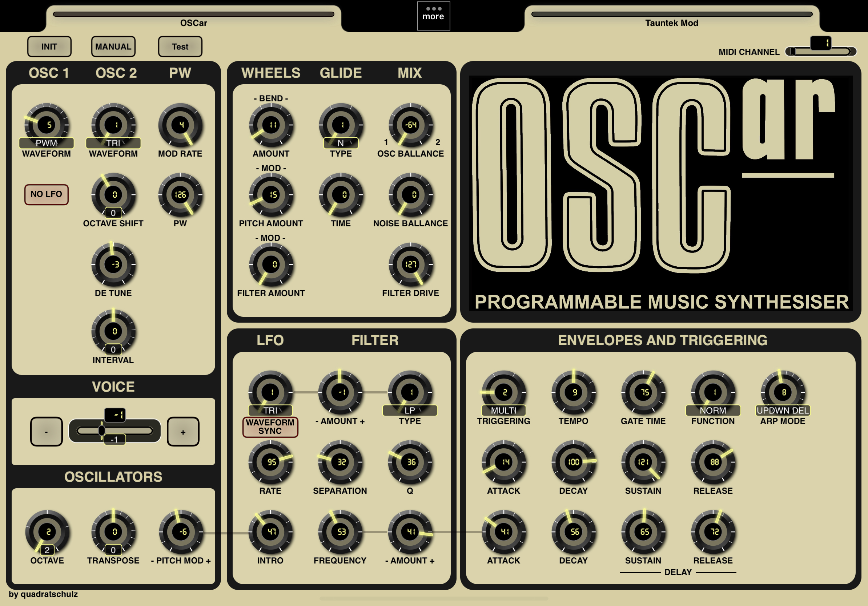Click the MULTI triggering mode selector
Image resolution: width=868 pixels, height=606 pixels.
click(x=503, y=410)
